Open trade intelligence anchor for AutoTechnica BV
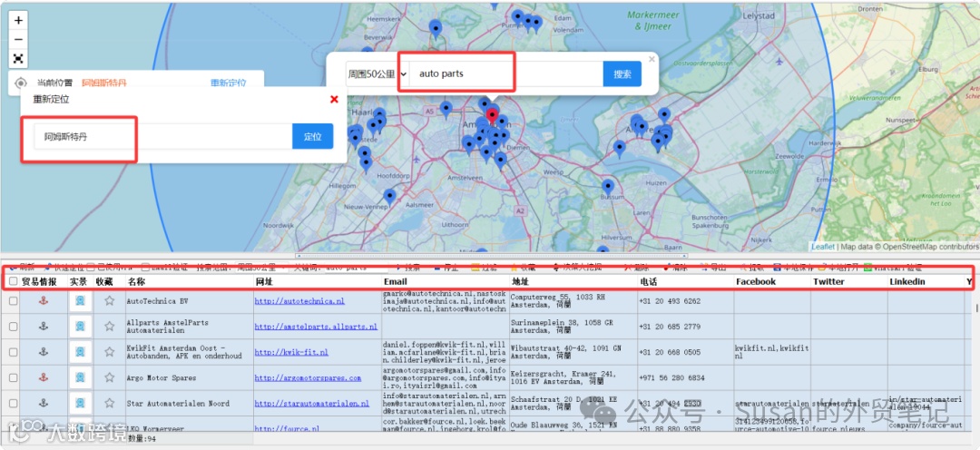Screen dimensions: 980x450 pos(44,300)
